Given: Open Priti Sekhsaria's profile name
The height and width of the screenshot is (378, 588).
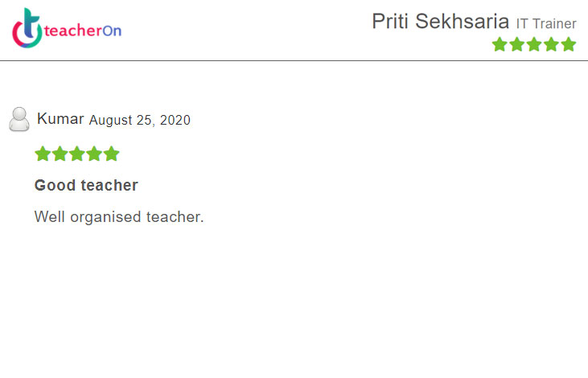Looking at the screenshot, I should point(440,22).
